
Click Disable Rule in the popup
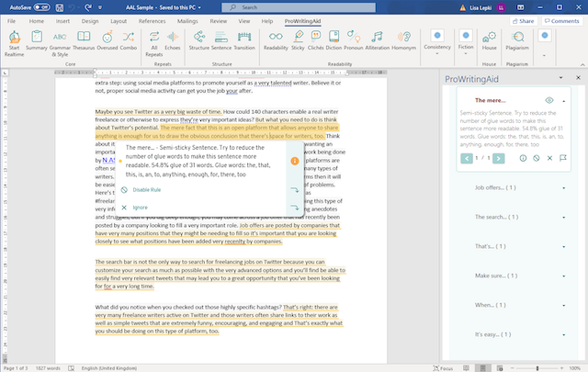pyautogui.click(x=147, y=190)
